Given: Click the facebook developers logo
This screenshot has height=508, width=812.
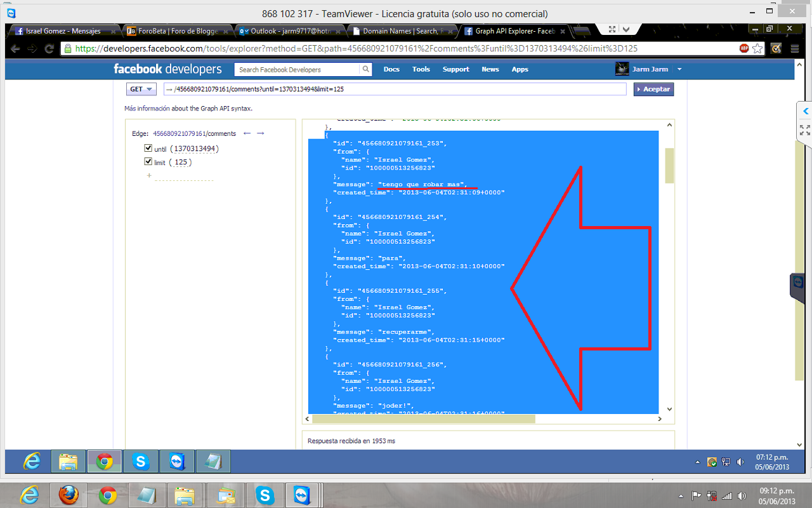Looking at the screenshot, I should 167,69.
